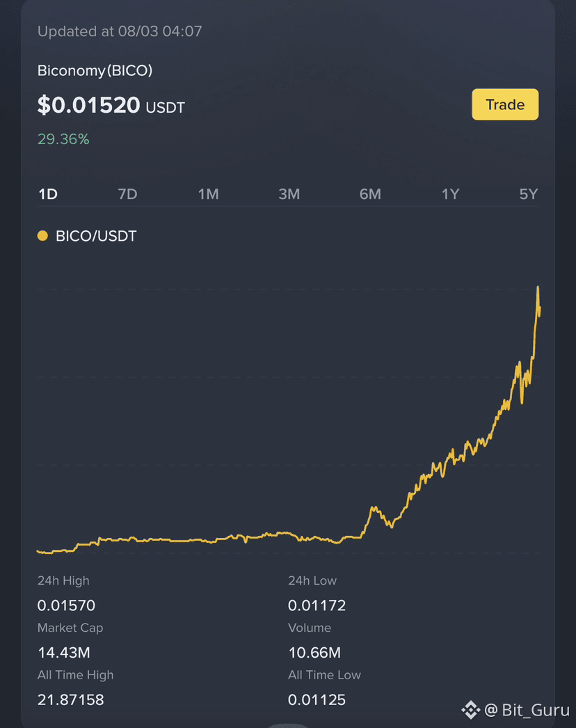Click the chart peak at the far right
This screenshot has width=576, height=728.
(x=538, y=287)
